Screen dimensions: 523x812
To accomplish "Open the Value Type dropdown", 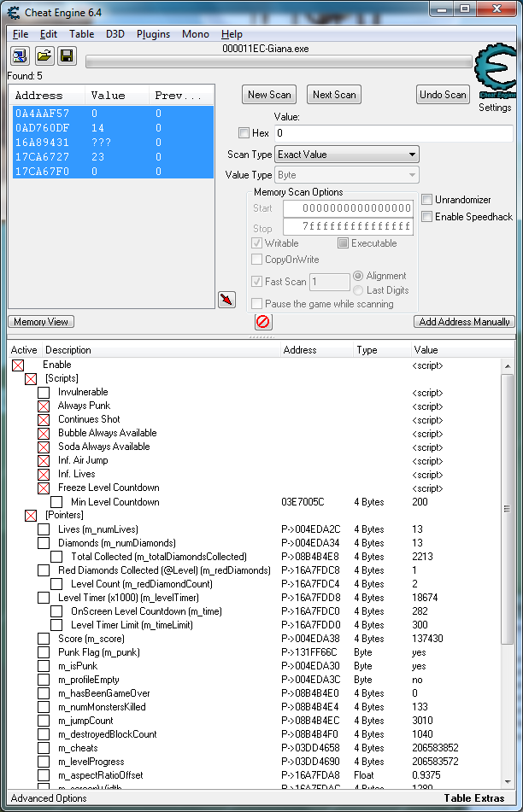I will 347,175.
